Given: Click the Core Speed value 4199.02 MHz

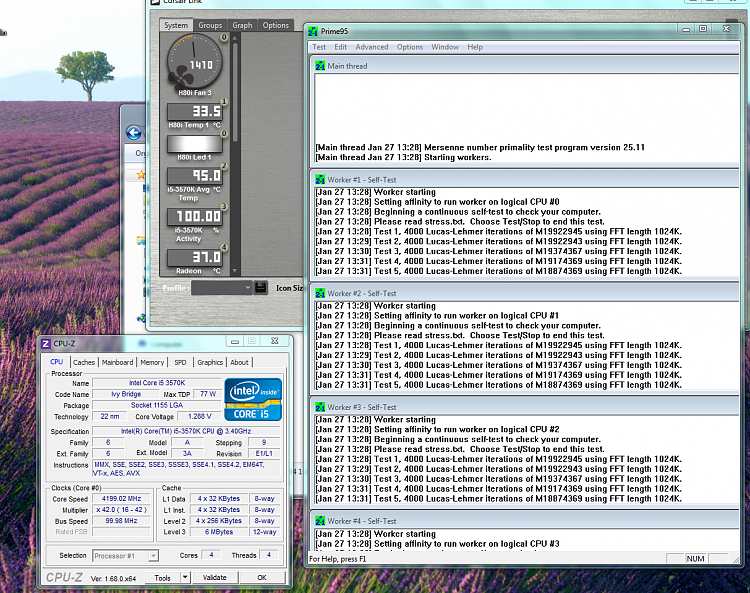Looking at the screenshot, I should (121, 499).
